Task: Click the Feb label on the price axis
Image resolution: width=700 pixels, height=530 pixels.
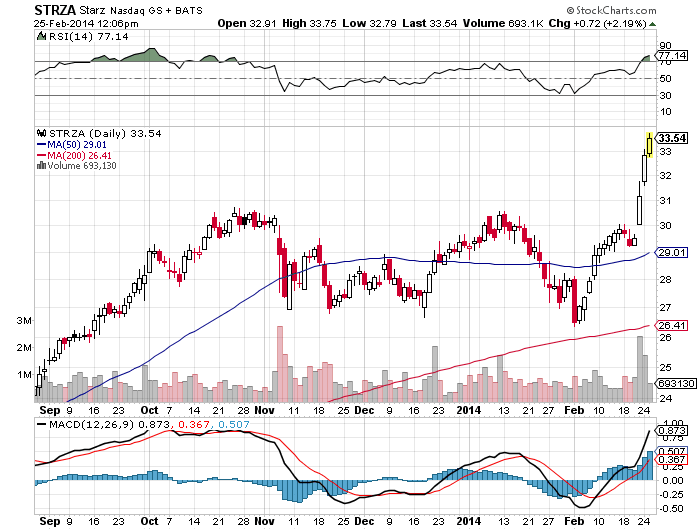Action: coord(574,409)
